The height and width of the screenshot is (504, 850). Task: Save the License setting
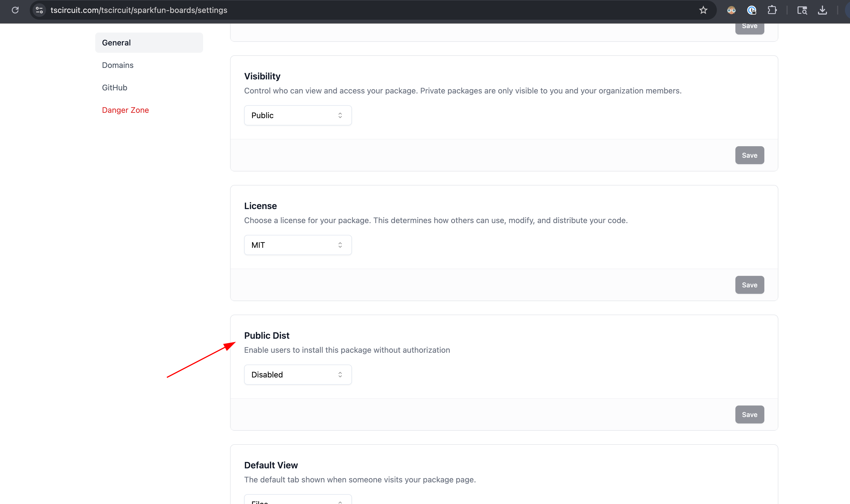[x=749, y=285]
